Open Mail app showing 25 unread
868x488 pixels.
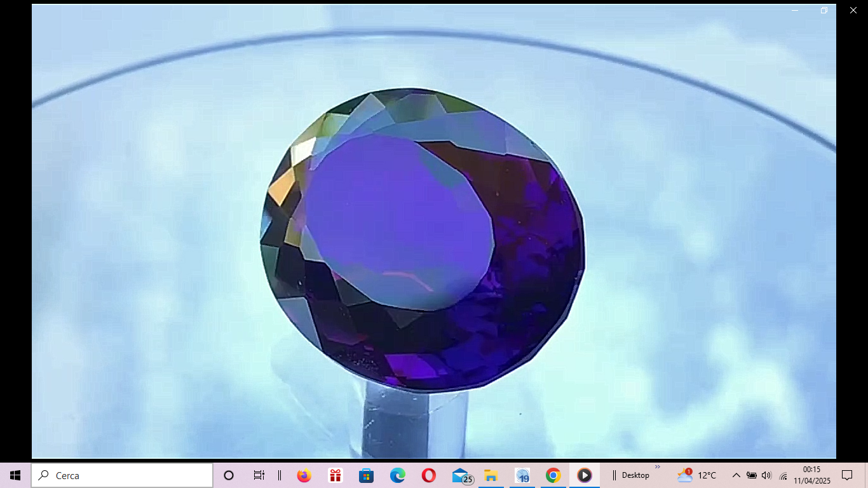click(461, 475)
